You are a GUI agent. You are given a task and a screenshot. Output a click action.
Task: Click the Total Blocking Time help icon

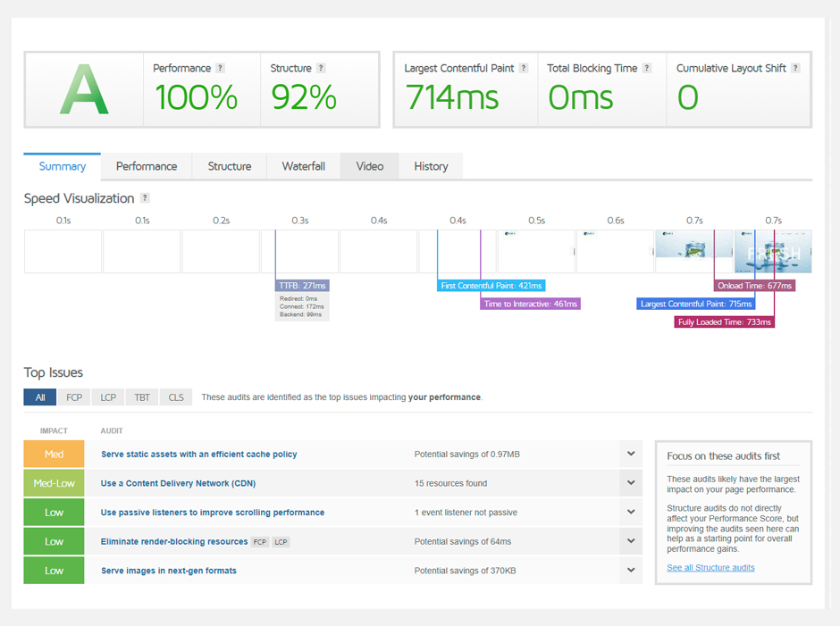click(x=647, y=68)
